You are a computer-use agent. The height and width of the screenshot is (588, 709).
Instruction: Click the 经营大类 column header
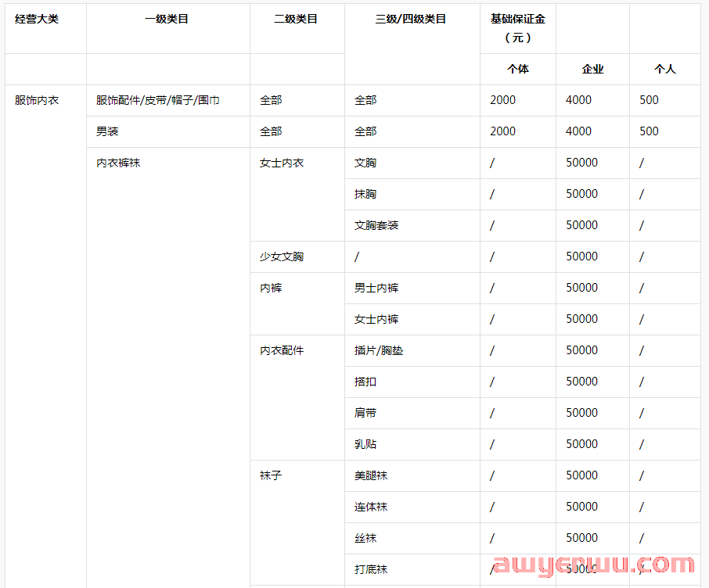34,21
